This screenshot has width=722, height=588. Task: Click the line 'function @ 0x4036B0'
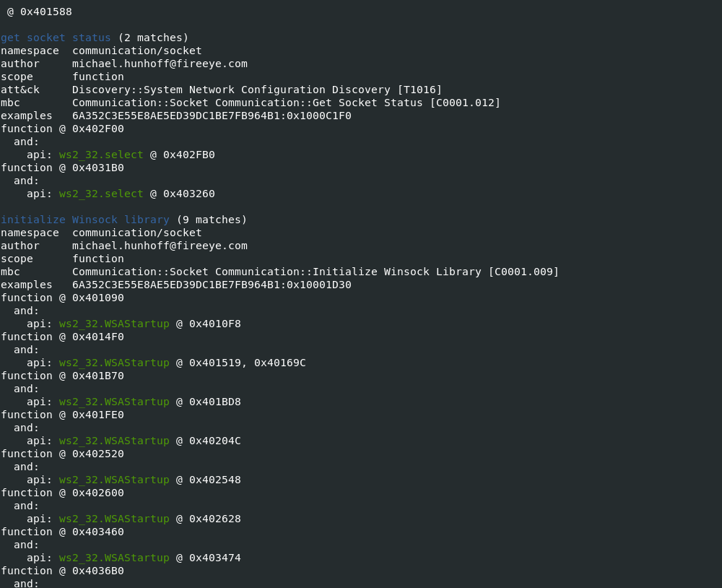click(x=62, y=571)
